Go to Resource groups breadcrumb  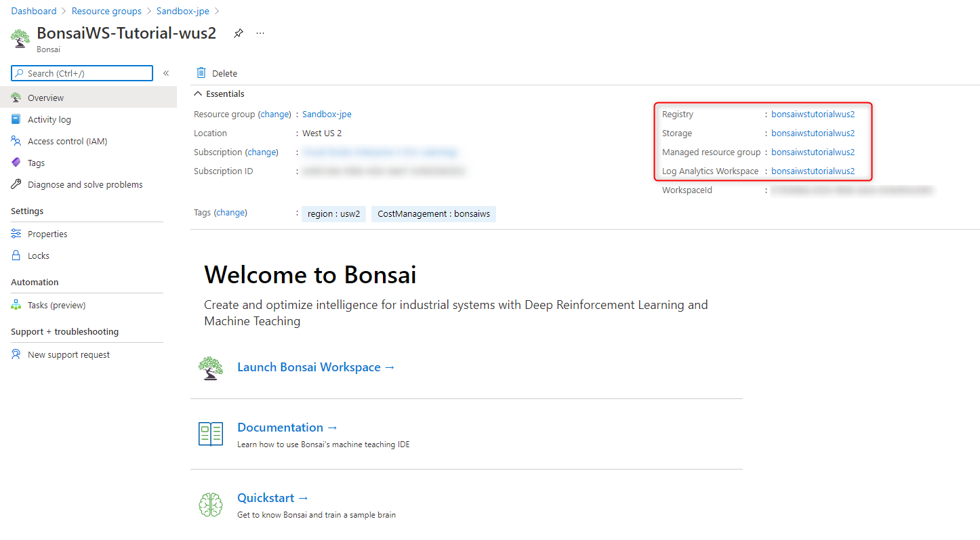point(106,11)
